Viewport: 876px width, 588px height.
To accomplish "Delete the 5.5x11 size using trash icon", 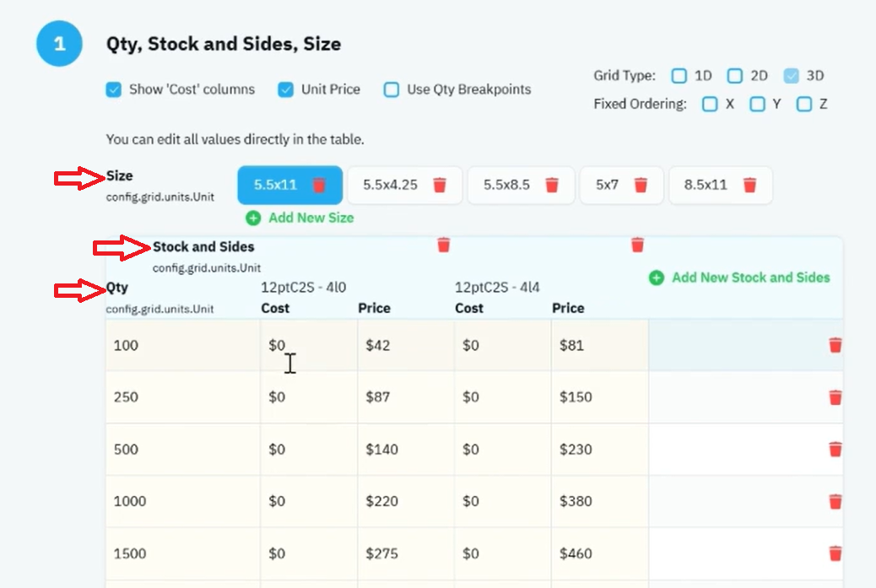I will click(319, 185).
